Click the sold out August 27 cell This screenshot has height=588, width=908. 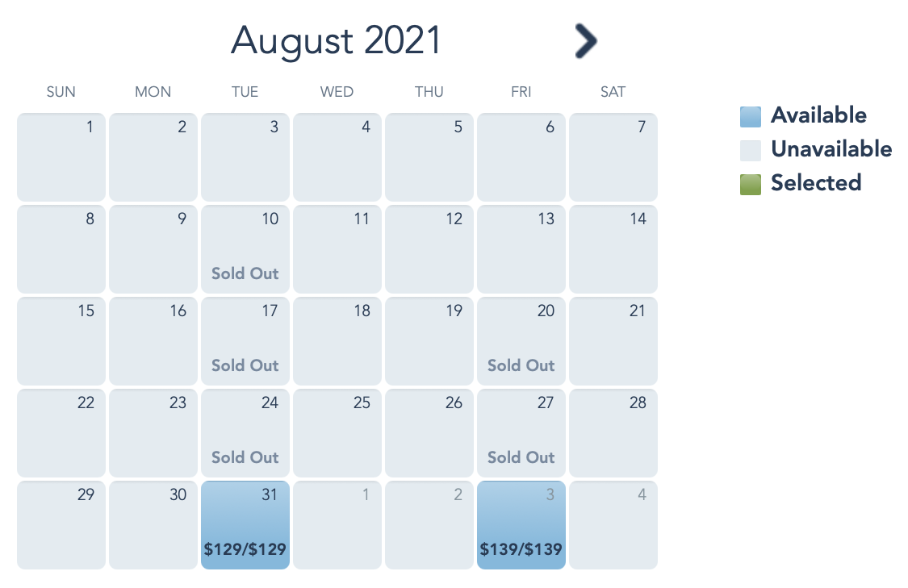click(521, 433)
